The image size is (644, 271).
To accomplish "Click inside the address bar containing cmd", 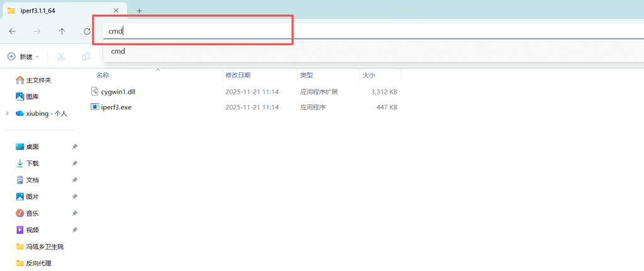I will click(x=201, y=31).
